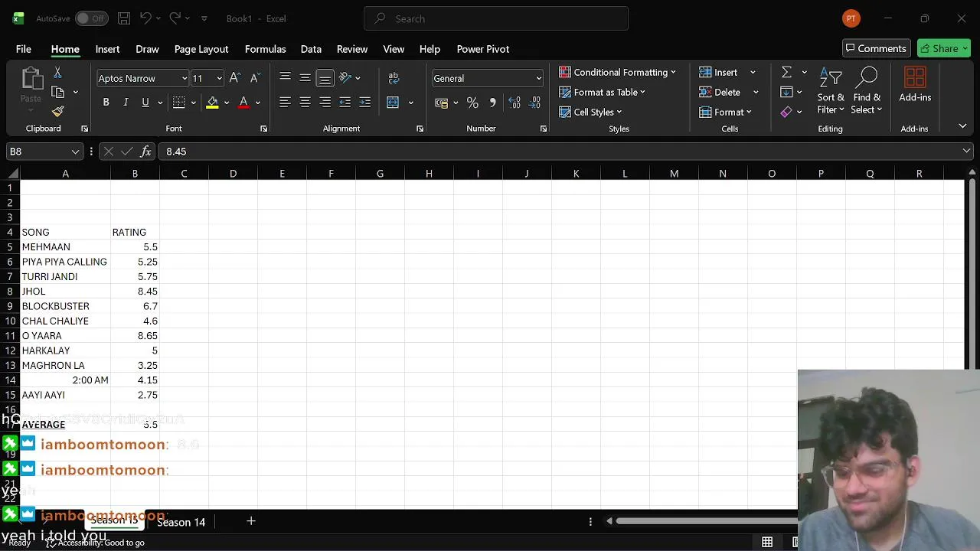This screenshot has height=551, width=980.
Task: Click the Comments button
Action: click(877, 48)
